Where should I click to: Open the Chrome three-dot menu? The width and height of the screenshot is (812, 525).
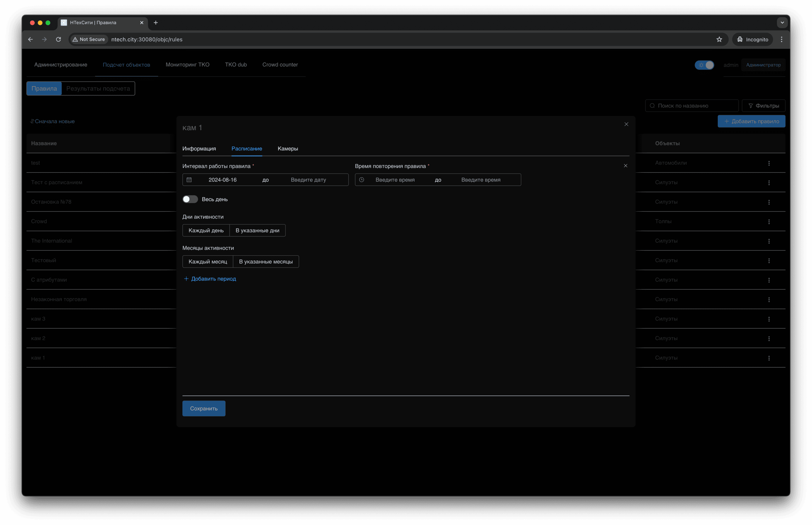click(x=782, y=39)
